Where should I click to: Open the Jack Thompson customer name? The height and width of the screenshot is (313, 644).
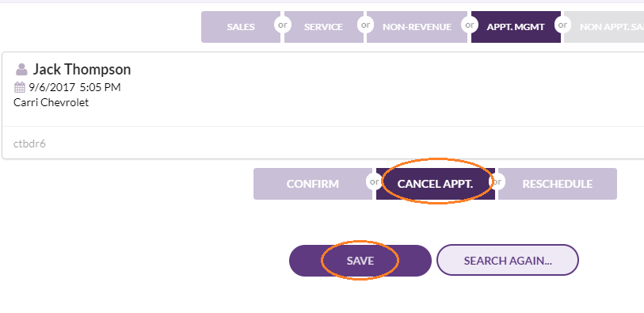click(x=82, y=70)
